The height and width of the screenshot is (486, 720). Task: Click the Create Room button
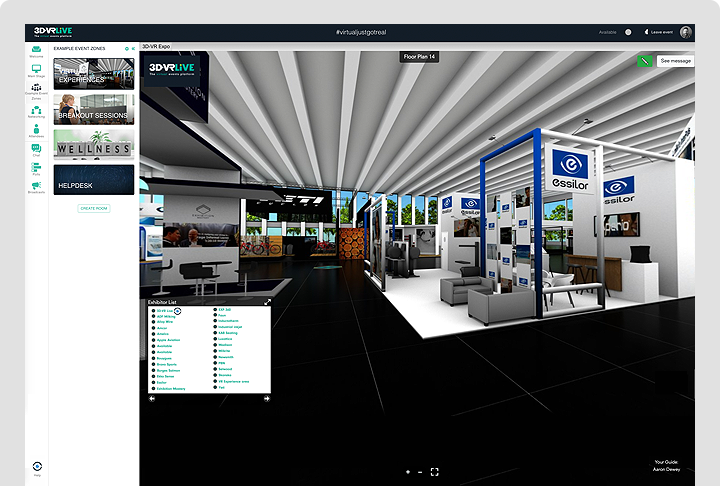[94, 208]
